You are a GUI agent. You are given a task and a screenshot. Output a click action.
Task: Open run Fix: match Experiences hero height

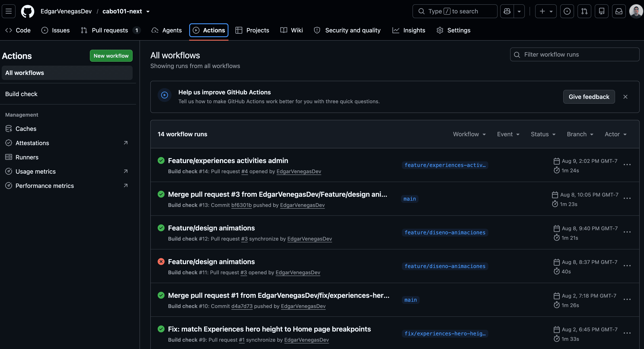269,329
